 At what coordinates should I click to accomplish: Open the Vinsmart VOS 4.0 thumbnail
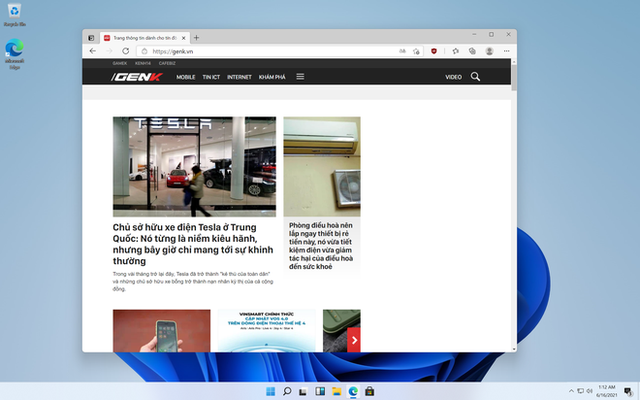[267, 331]
